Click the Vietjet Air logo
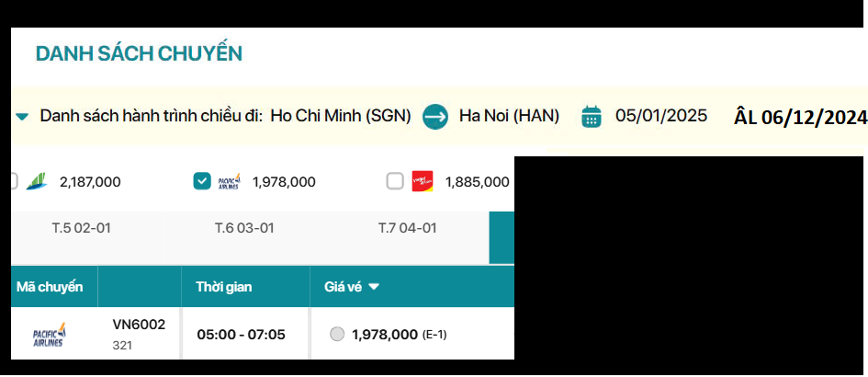Image resolution: width=868 pixels, height=377 pixels. tap(423, 181)
